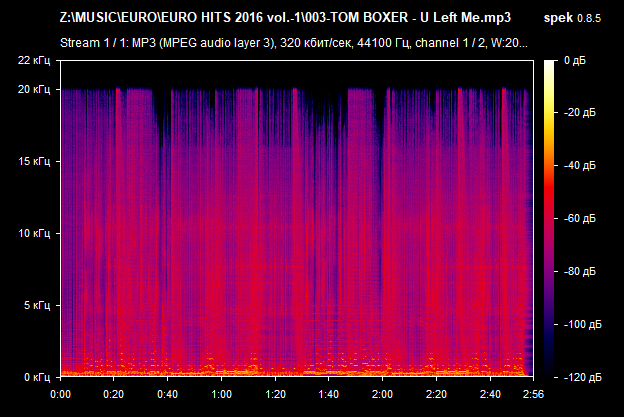
Task: Click the 22 кГц frequency axis label
Action: [x=34, y=60]
